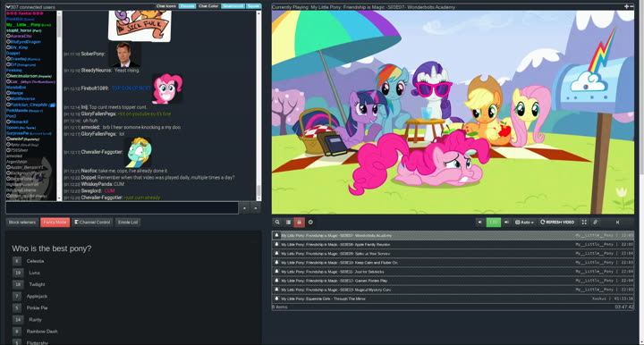Click the bell icon on the Wonderbolts Academy row

coord(276,235)
